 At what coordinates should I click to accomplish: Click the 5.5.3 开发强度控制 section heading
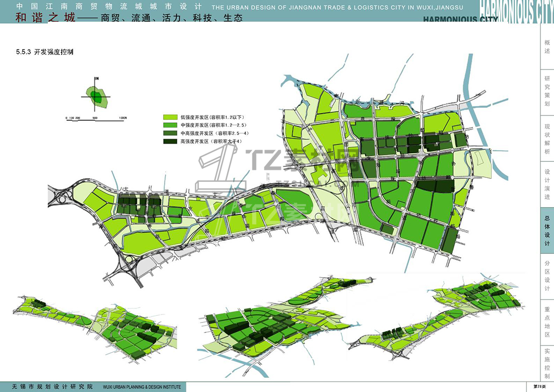click(x=45, y=52)
